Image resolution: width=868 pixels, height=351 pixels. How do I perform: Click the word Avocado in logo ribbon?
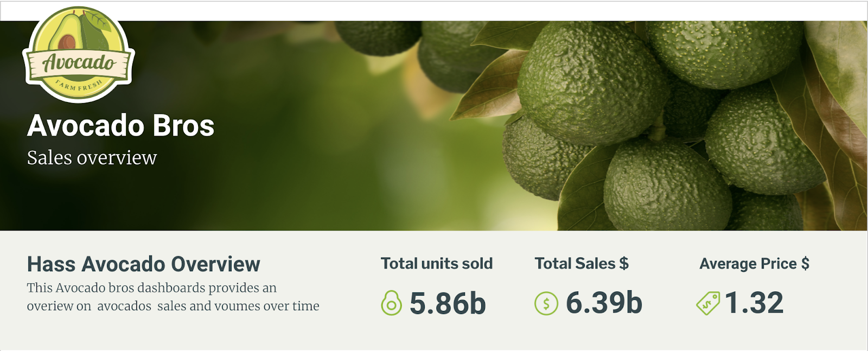pos(79,62)
